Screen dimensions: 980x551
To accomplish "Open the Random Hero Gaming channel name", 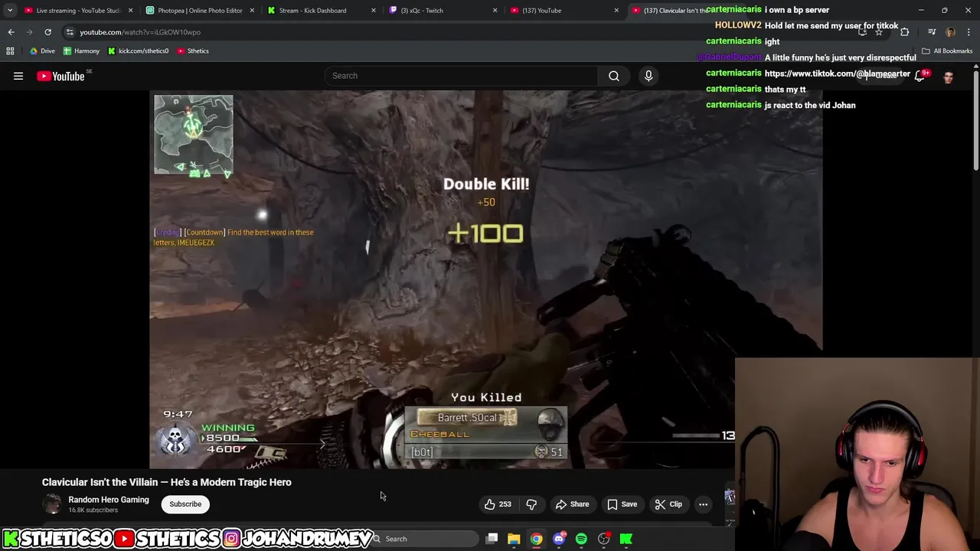I will coord(109,500).
